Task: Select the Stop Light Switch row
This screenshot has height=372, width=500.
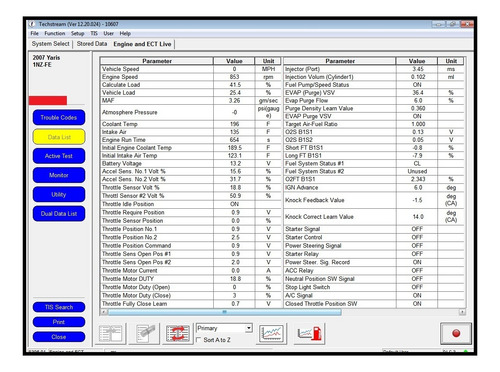Action: (x=374, y=287)
